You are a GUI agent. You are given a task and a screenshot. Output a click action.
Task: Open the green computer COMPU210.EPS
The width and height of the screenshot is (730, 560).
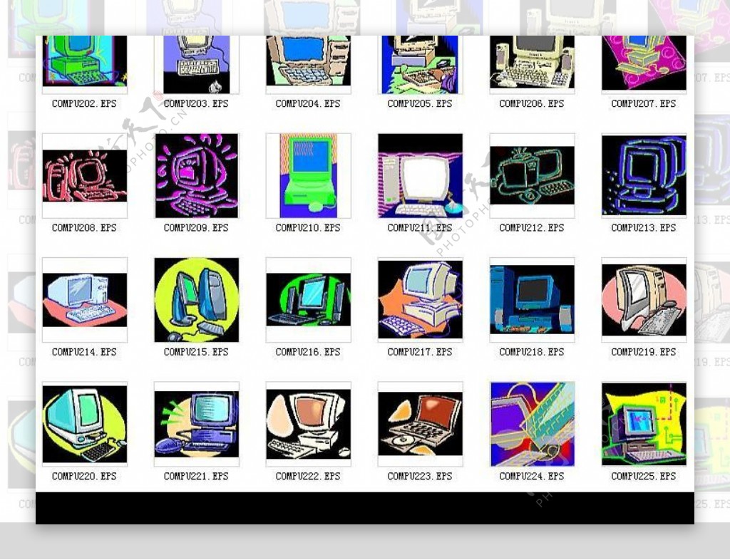coord(308,175)
